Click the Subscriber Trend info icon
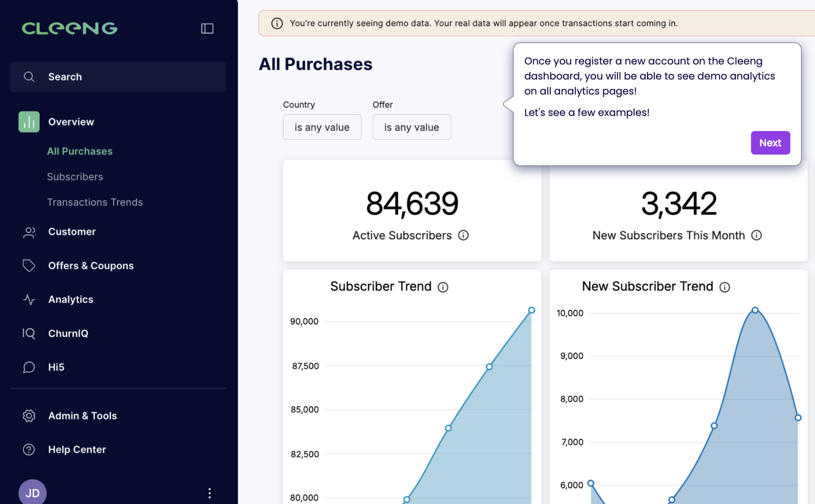The image size is (815, 504). tap(443, 287)
